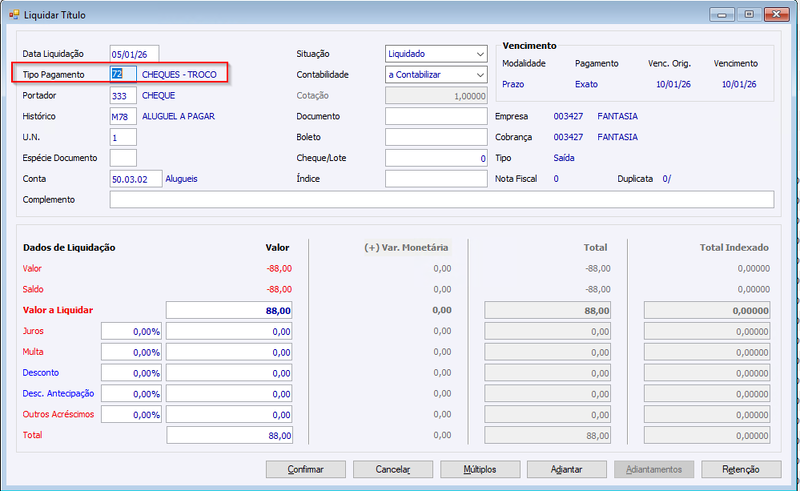Click the Juros percentage field
This screenshot has width=800, height=491.
click(131, 331)
